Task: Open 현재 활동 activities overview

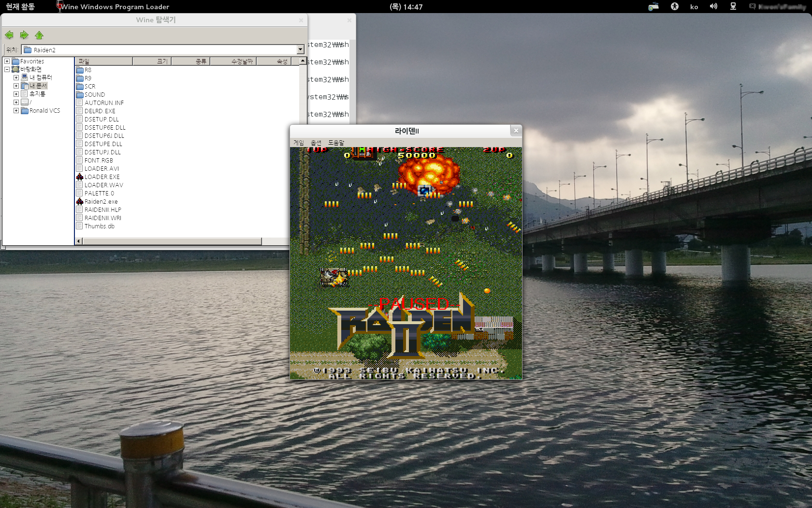Action: click(x=20, y=7)
